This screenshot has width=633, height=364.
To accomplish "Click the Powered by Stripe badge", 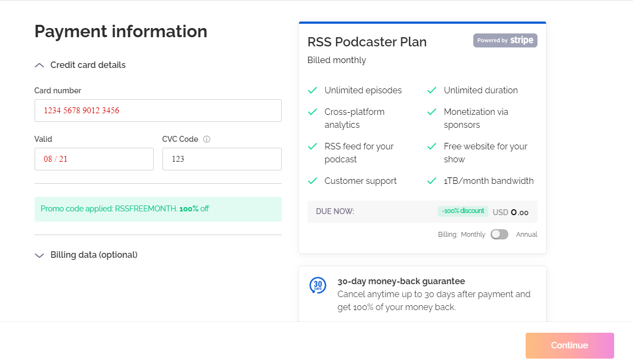I will (505, 40).
